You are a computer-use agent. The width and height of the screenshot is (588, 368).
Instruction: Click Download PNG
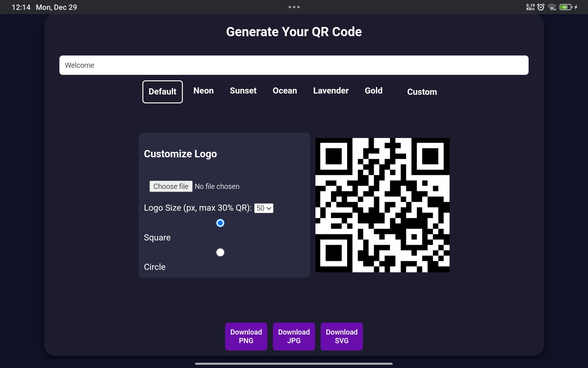[x=246, y=336]
